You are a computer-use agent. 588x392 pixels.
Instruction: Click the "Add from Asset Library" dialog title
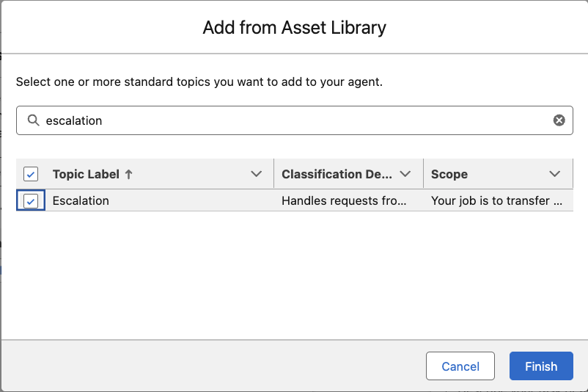click(x=294, y=29)
